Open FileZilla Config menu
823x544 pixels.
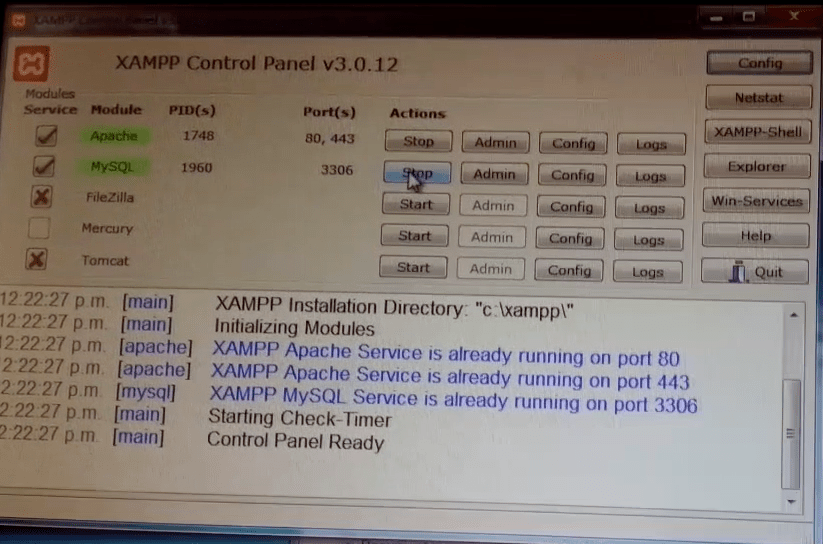pyautogui.click(x=571, y=207)
